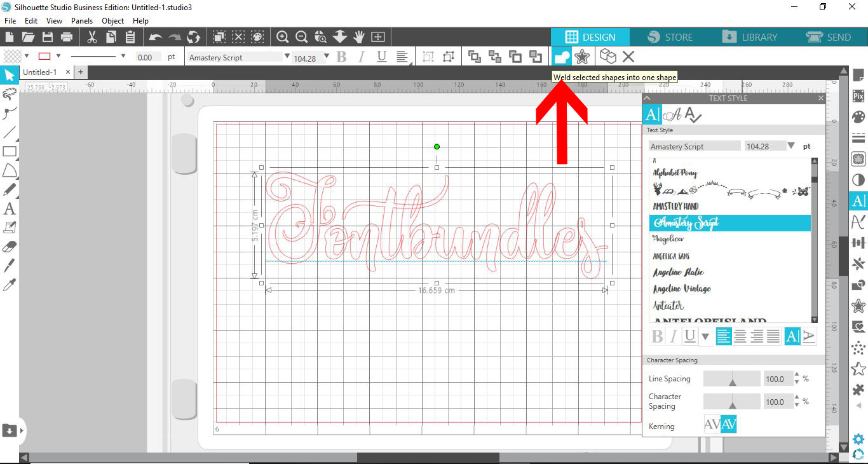The width and height of the screenshot is (868, 464).
Task: Click the Select All icon
Action: [x=219, y=37]
